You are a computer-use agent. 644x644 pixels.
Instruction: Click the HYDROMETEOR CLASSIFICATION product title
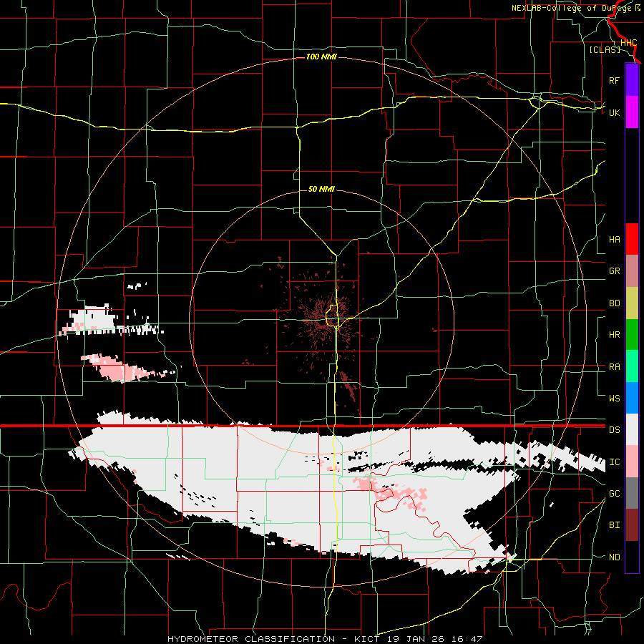[251, 639]
